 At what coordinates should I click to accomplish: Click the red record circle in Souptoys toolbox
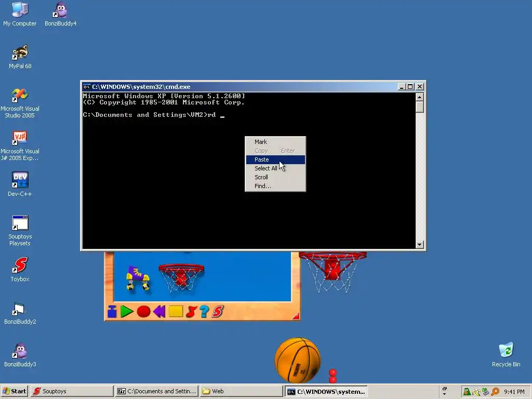tap(143, 312)
